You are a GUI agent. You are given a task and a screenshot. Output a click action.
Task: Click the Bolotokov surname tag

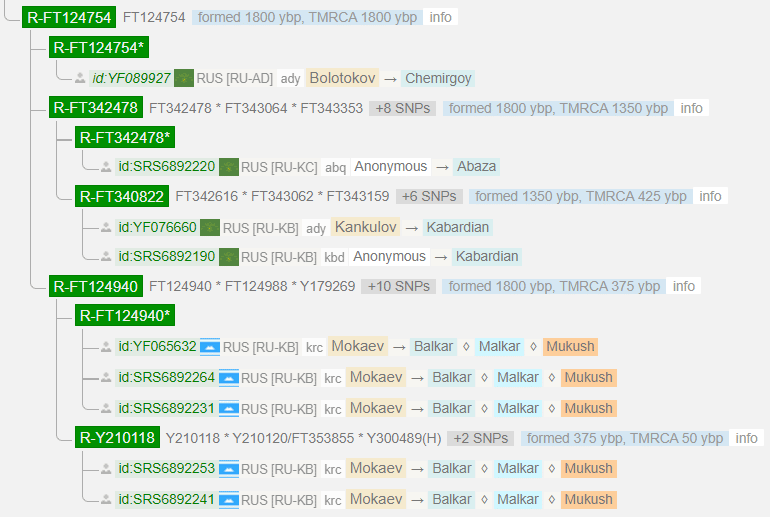point(343,78)
